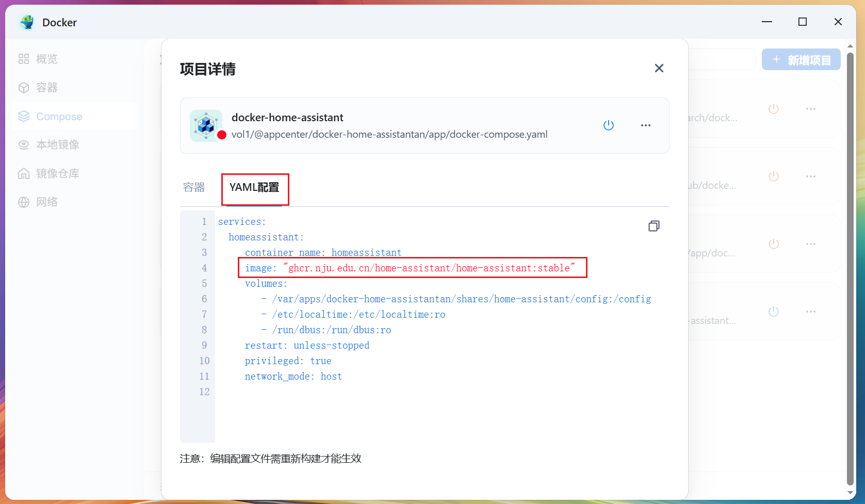The height and width of the screenshot is (504, 865).
Task: Click the copy YAML code icon
Action: click(654, 226)
